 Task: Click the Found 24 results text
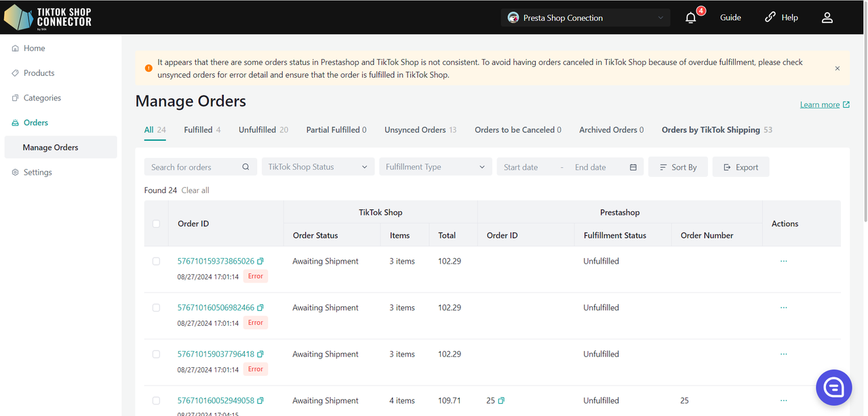[161, 190]
